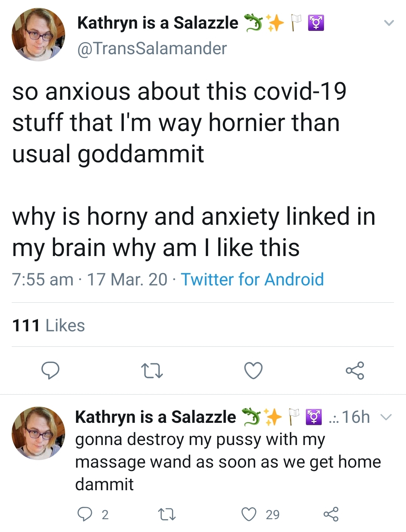Retweet the main covid-19 tweet
The height and width of the screenshot is (532, 406).
(x=152, y=370)
